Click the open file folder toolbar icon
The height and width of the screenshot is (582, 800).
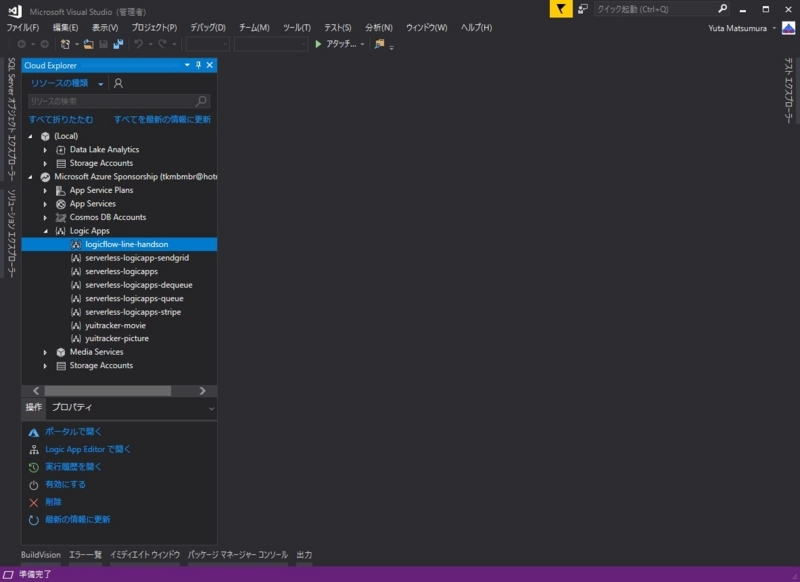tap(88, 44)
